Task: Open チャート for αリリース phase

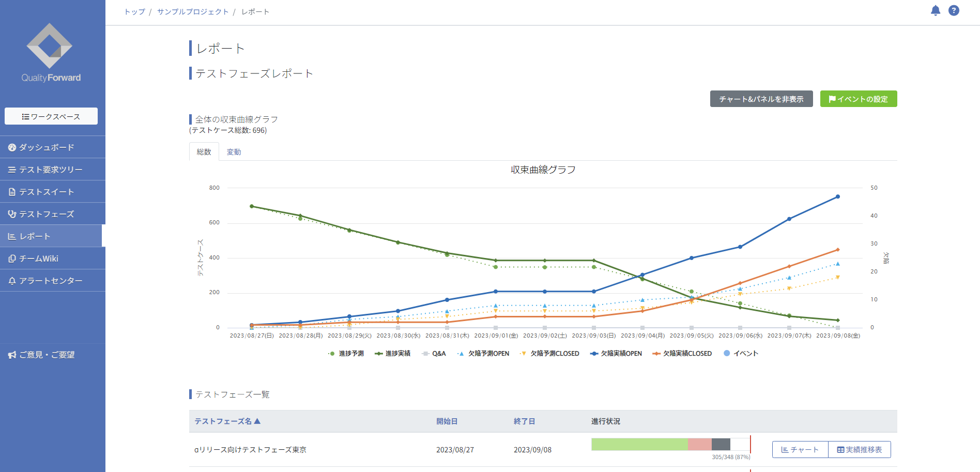Action: click(x=800, y=450)
